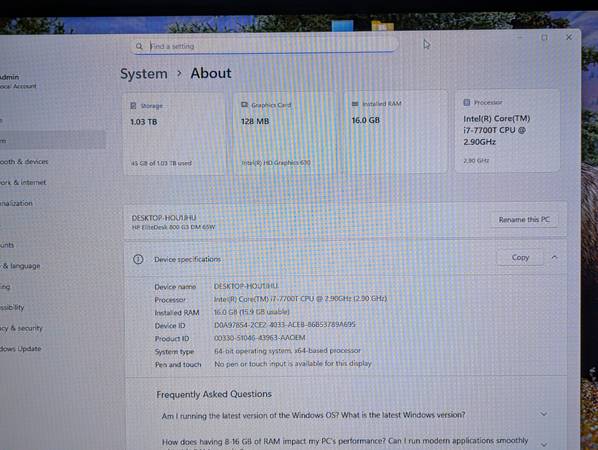Open Privacy & security in sidebar
The image size is (598, 450).
click(x=21, y=328)
